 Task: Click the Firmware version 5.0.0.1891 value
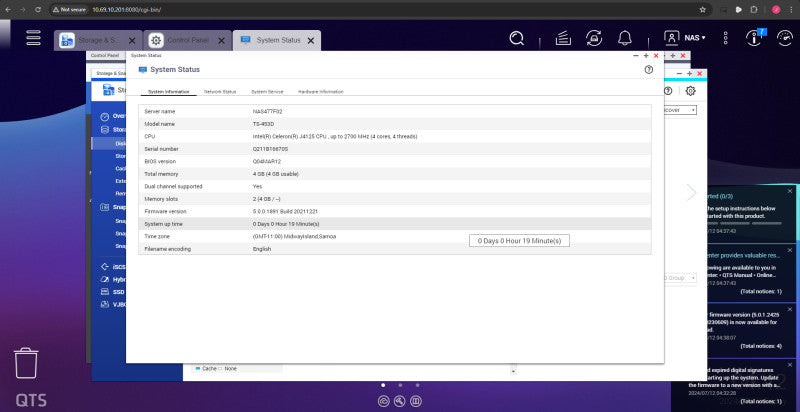[x=285, y=212]
